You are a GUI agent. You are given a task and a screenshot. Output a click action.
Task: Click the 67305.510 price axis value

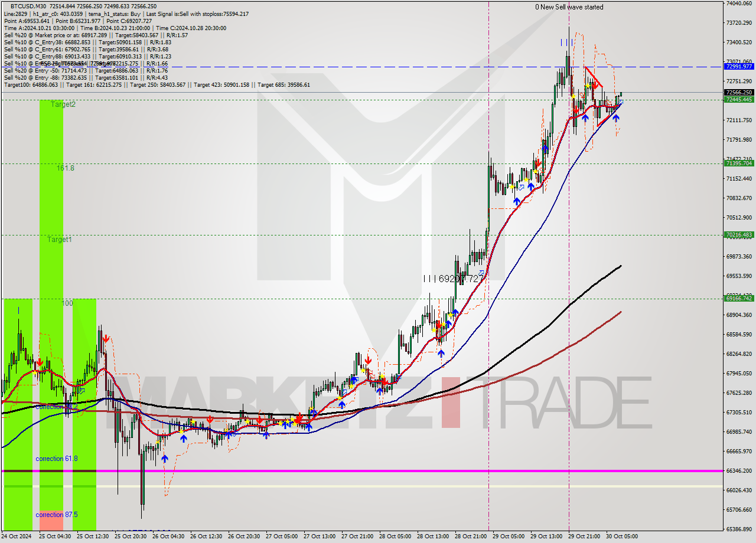click(x=739, y=412)
